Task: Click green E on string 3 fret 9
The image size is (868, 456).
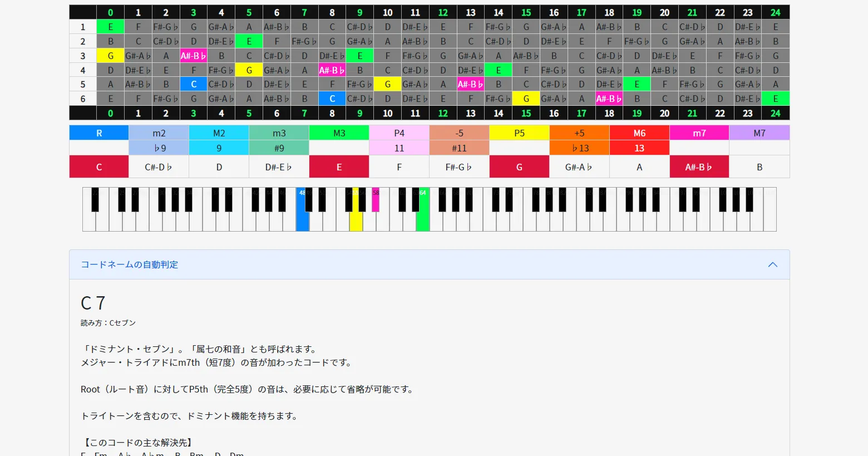Action: pyautogui.click(x=360, y=56)
